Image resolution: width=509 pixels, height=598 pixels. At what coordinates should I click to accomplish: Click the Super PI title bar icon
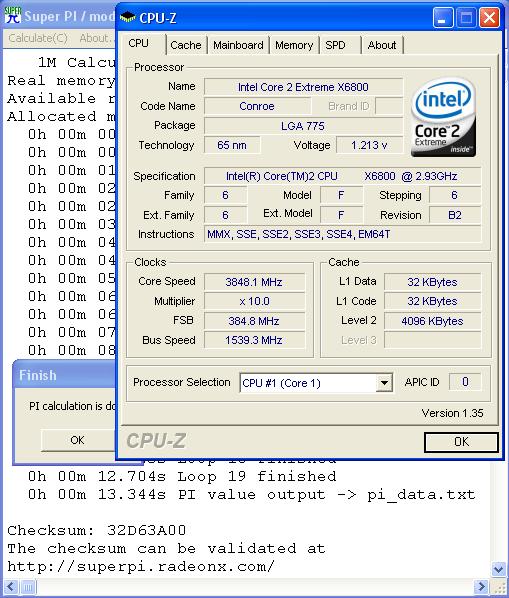pos(13,15)
